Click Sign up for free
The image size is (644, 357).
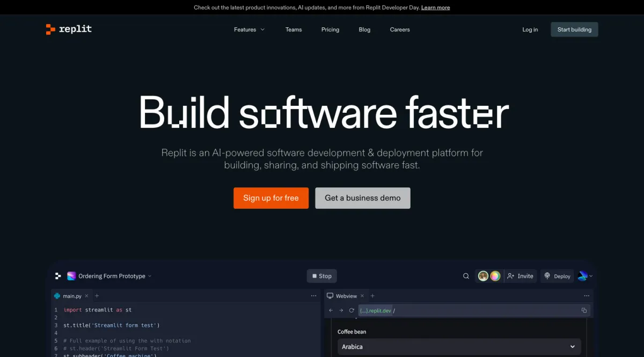[x=271, y=198]
